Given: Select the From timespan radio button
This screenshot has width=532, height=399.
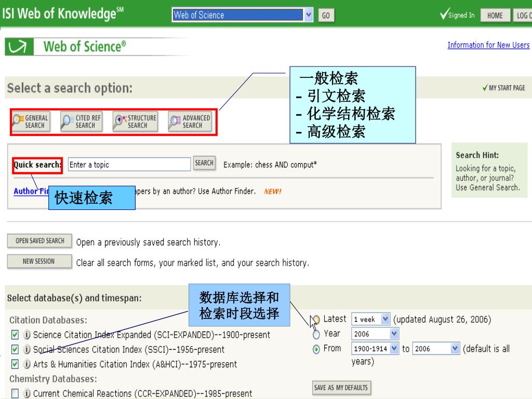Looking at the screenshot, I should point(316,349).
